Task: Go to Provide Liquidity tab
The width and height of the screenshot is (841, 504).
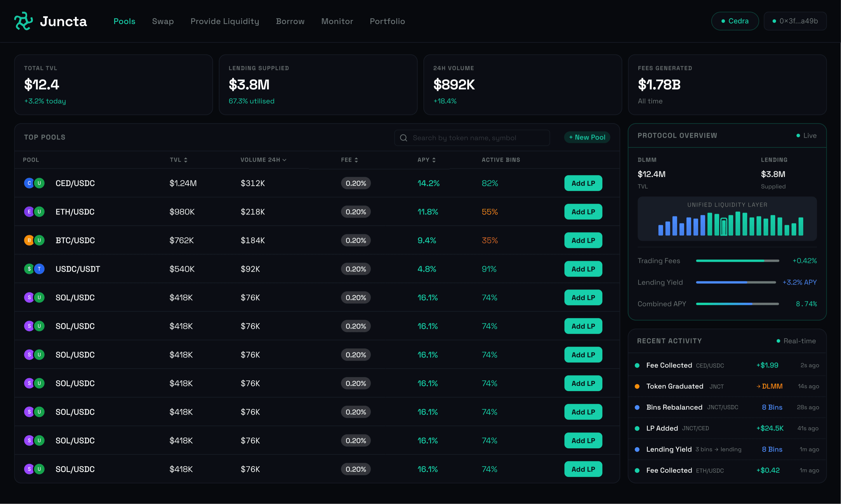Action: tap(225, 21)
